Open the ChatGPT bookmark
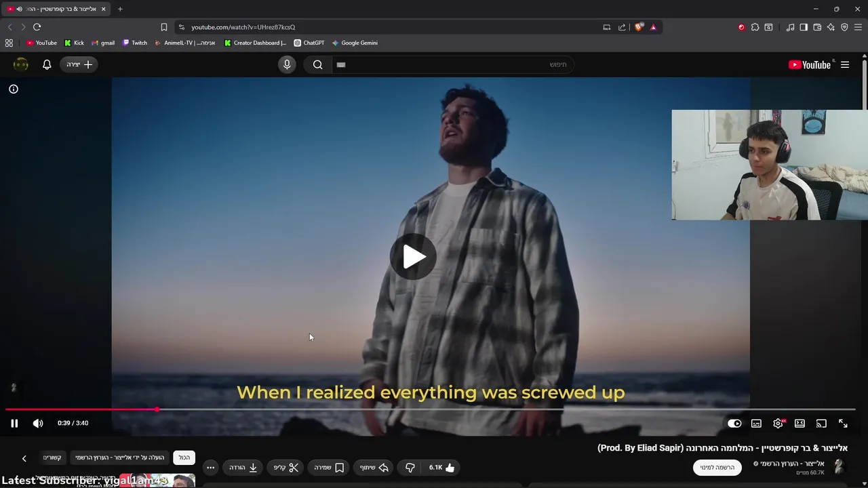Viewport: 868px width, 488px height. [309, 43]
